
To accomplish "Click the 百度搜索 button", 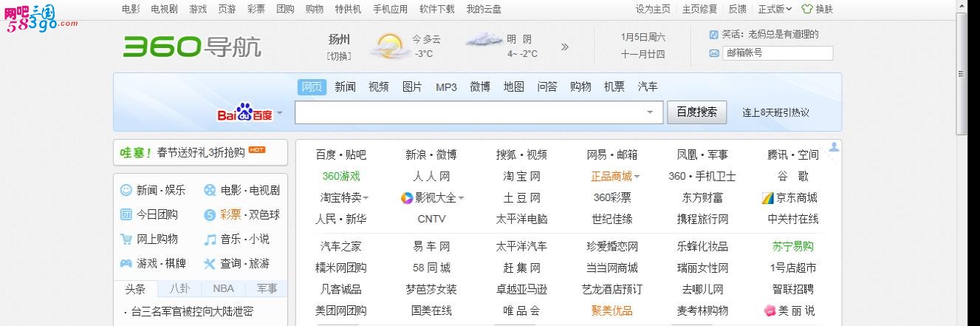I will click(x=696, y=112).
